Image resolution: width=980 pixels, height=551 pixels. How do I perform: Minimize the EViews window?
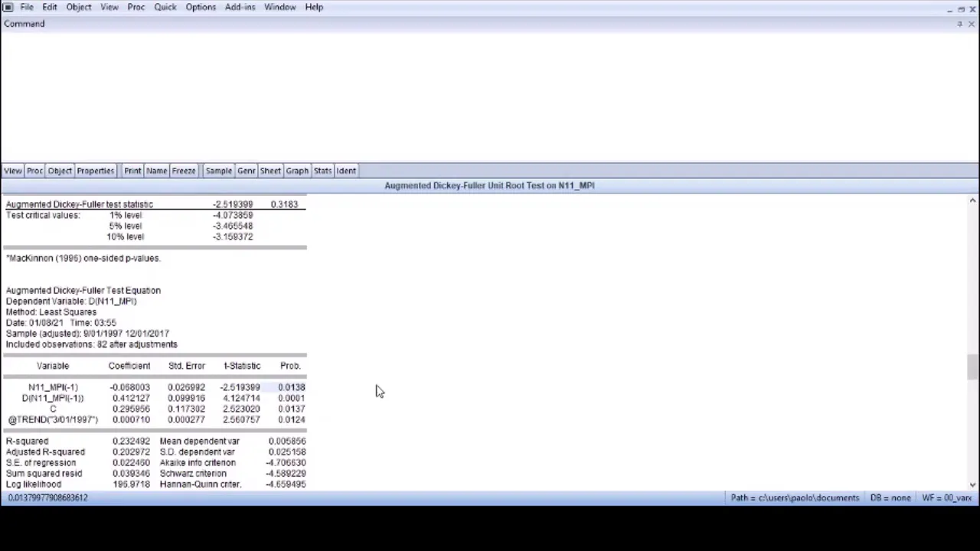(x=949, y=9)
